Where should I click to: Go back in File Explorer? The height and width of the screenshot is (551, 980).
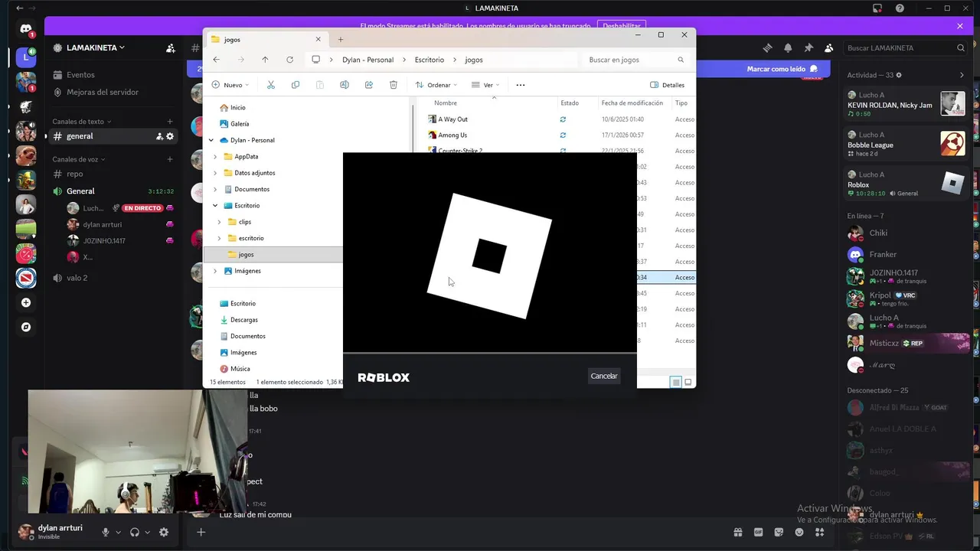217,60
